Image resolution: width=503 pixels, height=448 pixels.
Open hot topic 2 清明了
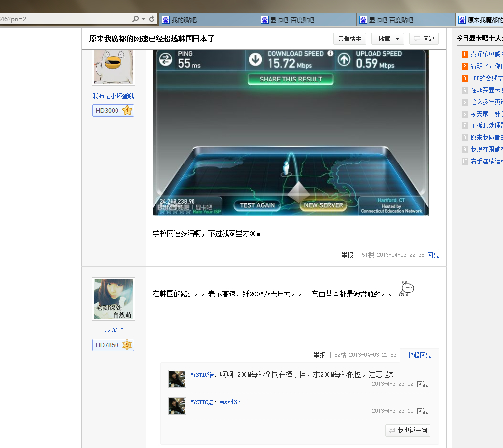click(487, 66)
